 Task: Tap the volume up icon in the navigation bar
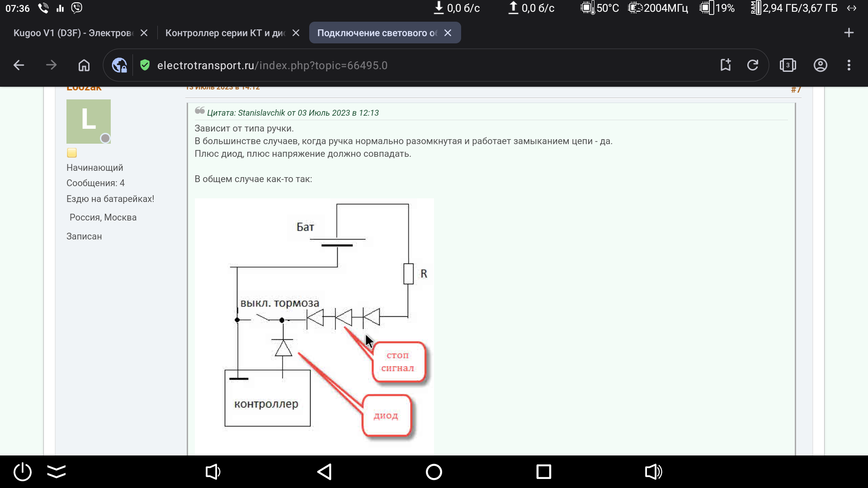click(653, 472)
